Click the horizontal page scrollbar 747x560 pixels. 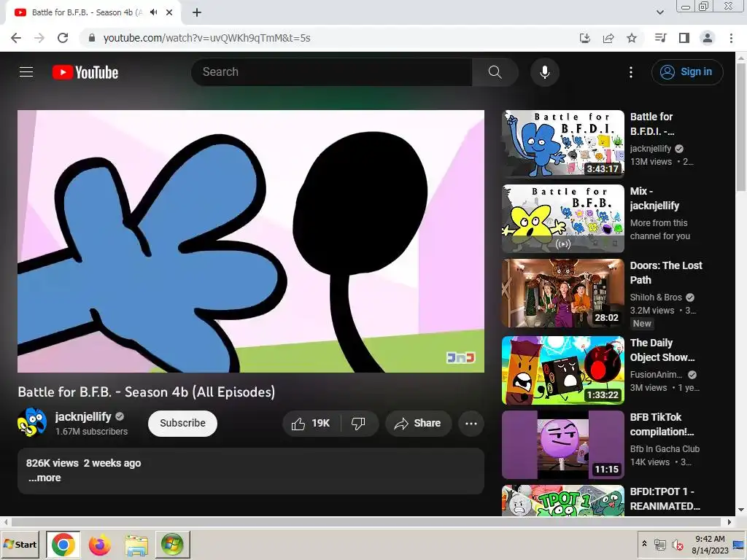coord(366,522)
